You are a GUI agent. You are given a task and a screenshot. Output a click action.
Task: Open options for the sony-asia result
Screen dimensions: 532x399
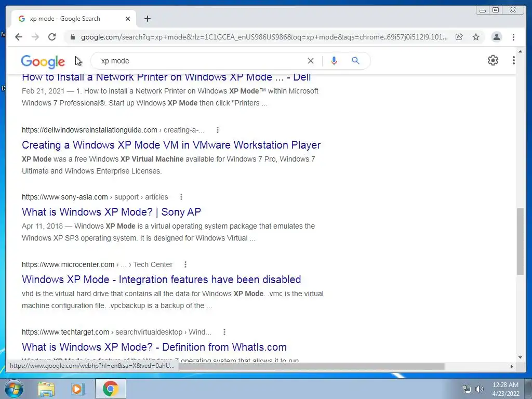pos(181,197)
